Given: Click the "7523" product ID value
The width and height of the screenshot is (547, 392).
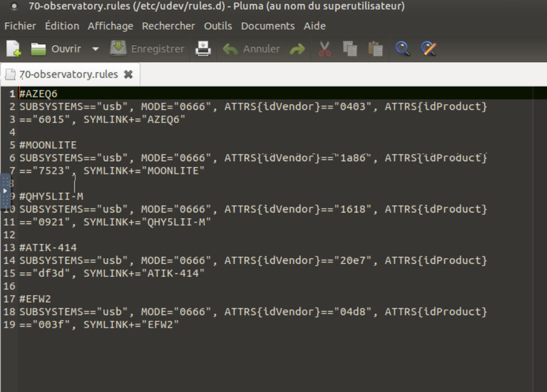Looking at the screenshot, I should pyautogui.click(x=51, y=170).
